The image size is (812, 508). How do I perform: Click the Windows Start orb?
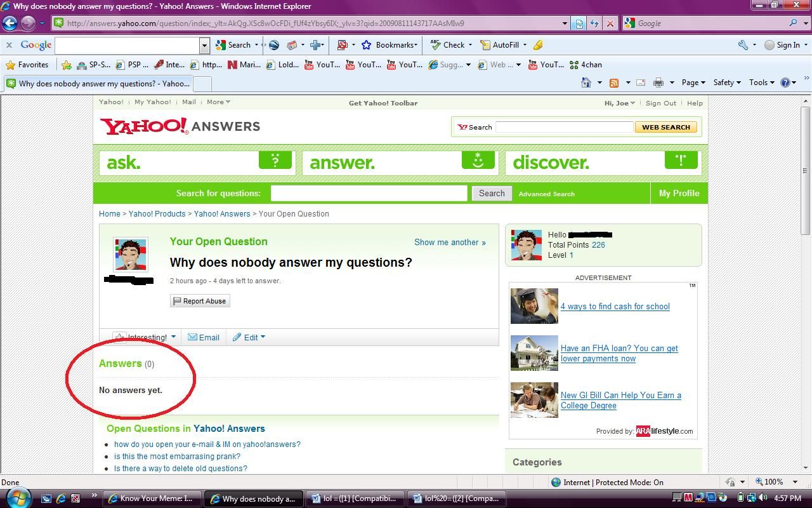(x=18, y=497)
